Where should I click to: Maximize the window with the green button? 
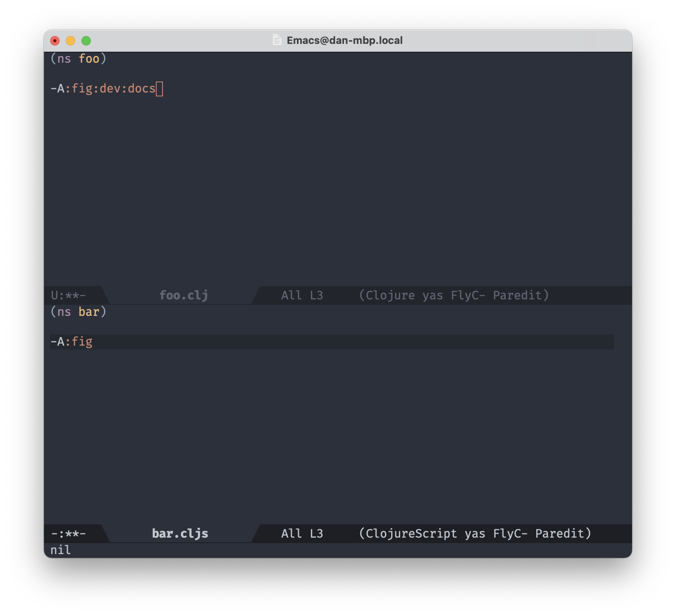point(86,41)
